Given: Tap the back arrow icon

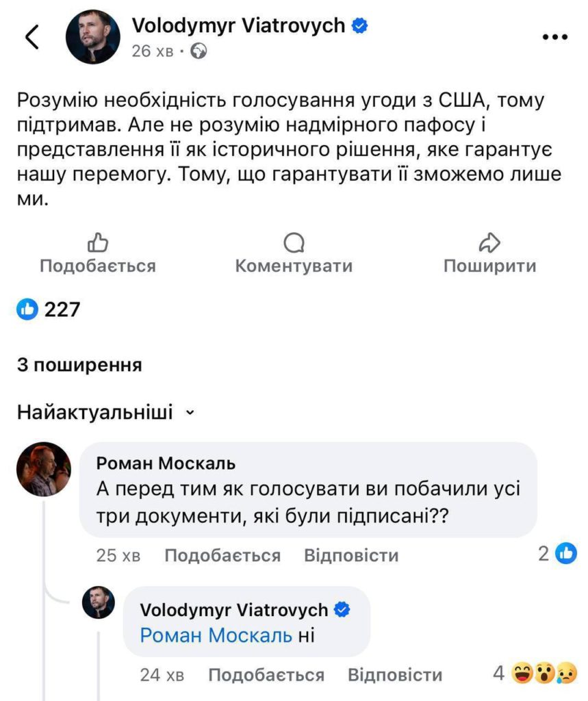Looking at the screenshot, I should click(32, 38).
